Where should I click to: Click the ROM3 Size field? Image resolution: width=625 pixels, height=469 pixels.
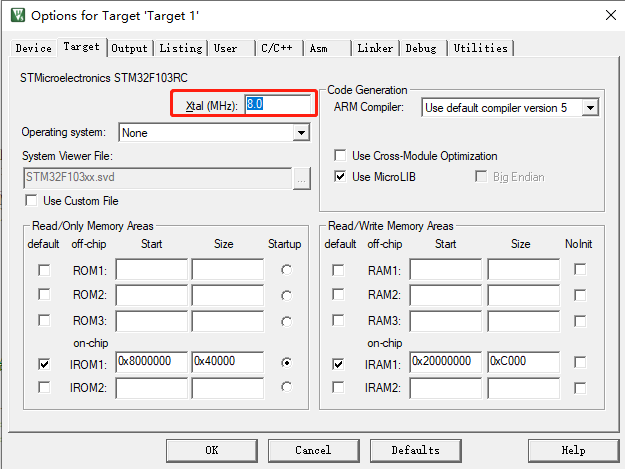tap(228, 321)
